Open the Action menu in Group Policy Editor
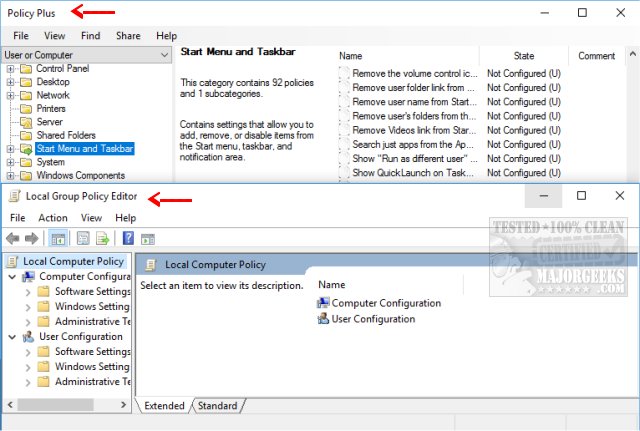 [53, 218]
